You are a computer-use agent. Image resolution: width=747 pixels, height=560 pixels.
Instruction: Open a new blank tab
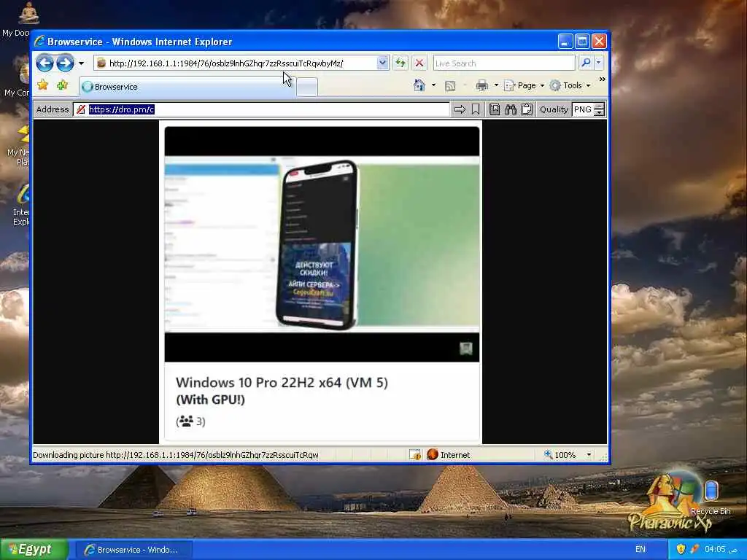(307, 87)
